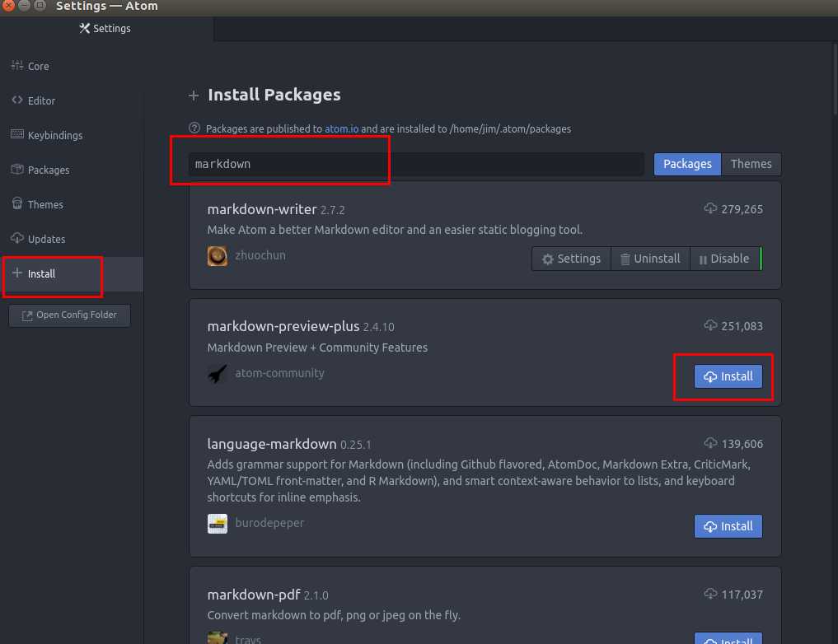838x644 pixels.
Task: Select the Themes search toggle
Action: 751,164
